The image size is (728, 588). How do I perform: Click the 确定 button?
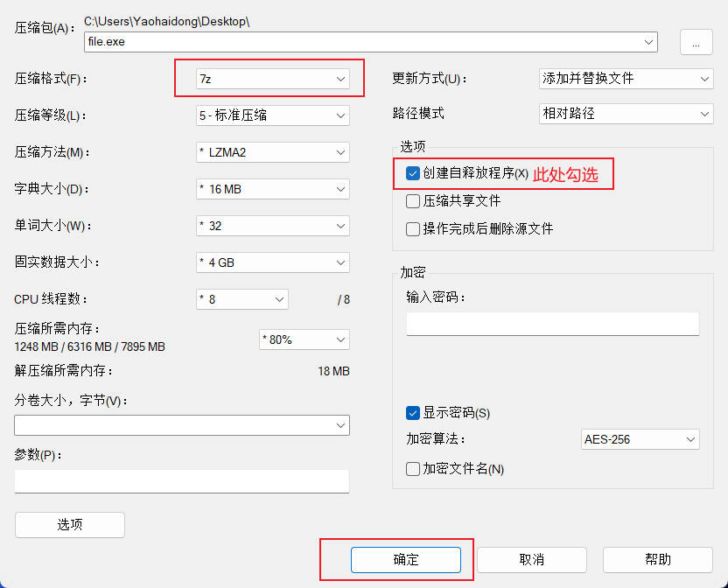click(405, 560)
